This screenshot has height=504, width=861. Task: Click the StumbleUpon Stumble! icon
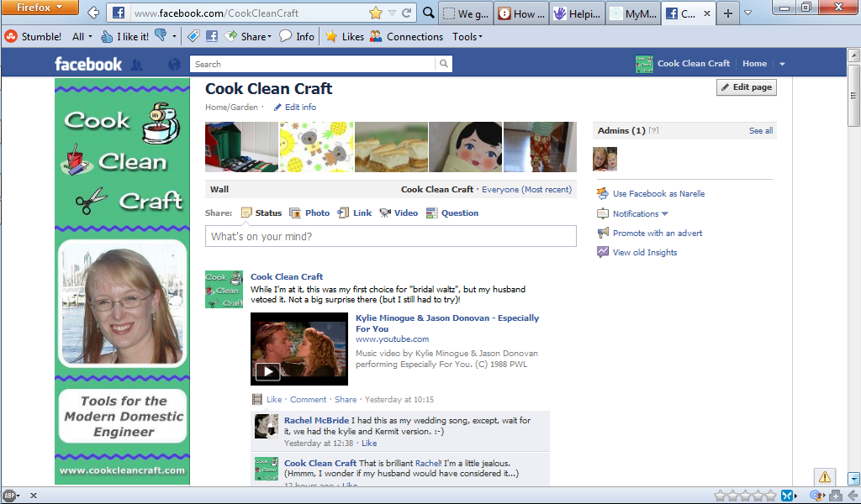point(11,37)
